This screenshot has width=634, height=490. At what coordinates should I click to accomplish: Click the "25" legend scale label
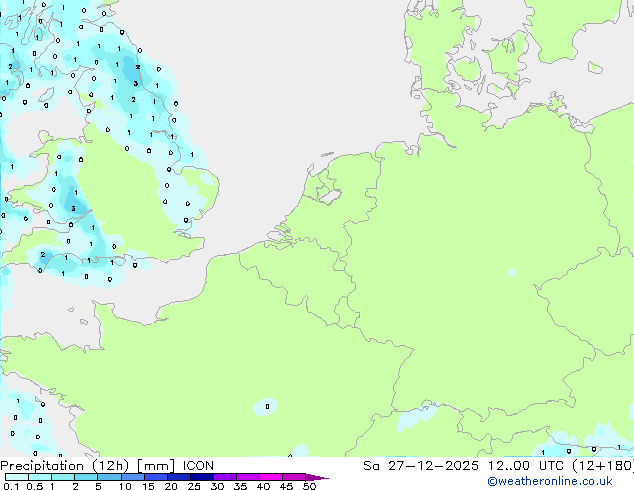[x=194, y=486]
